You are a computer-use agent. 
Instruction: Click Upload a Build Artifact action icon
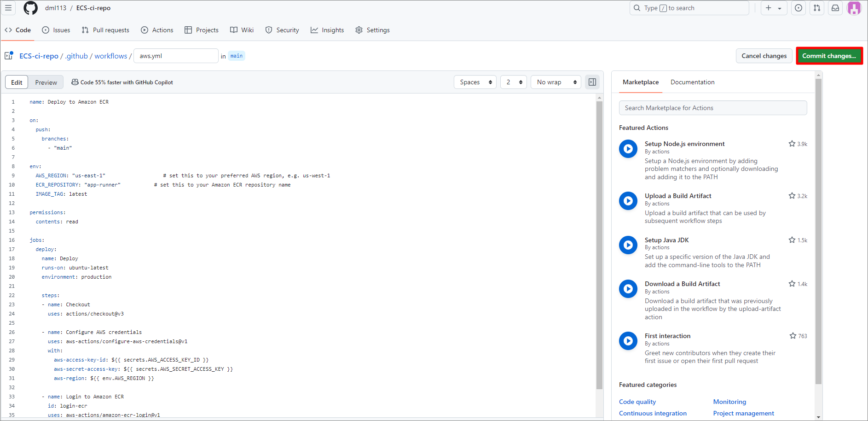pos(628,201)
